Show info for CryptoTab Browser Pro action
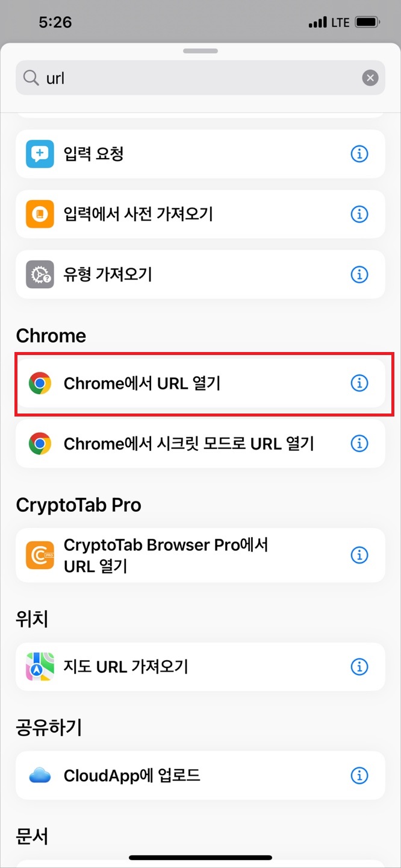This screenshot has width=401, height=868. (359, 555)
